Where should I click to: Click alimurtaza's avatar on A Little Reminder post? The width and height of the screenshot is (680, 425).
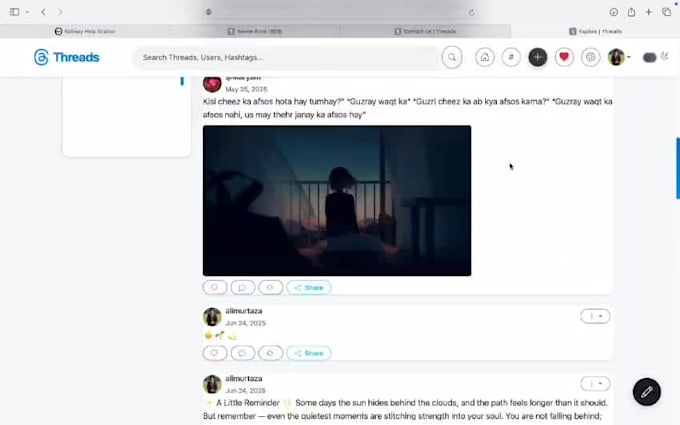coord(212,384)
